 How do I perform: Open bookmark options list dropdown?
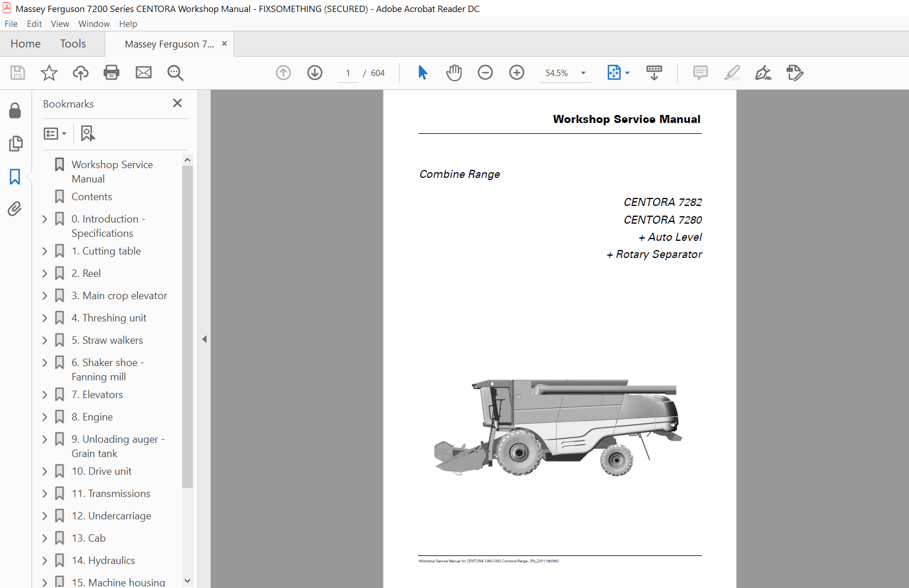[55, 133]
